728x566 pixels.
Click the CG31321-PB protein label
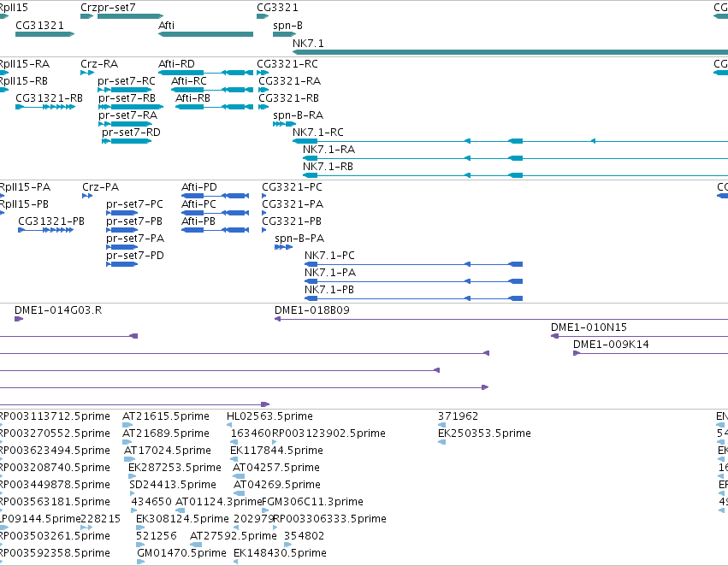click(x=51, y=221)
